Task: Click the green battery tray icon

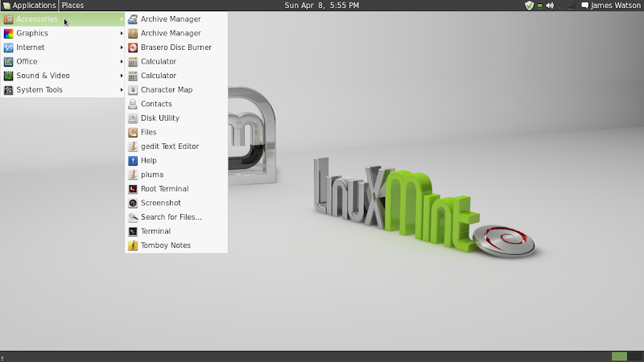Action: coord(540,6)
